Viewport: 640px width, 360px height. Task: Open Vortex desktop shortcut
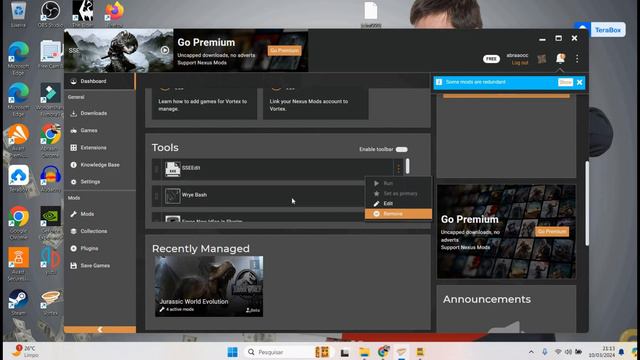click(51, 302)
